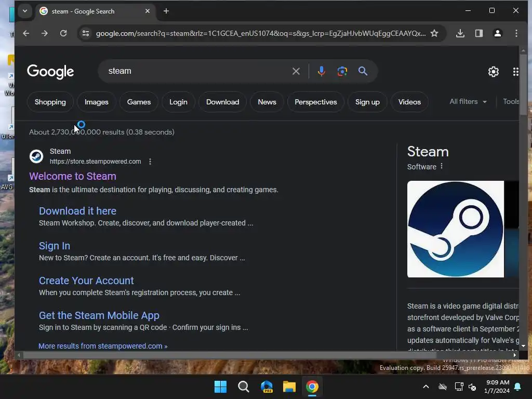The width and height of the screenshot is (532, 399).
Task: Close the steam - Google Search tab
Action: pos(147,11)
